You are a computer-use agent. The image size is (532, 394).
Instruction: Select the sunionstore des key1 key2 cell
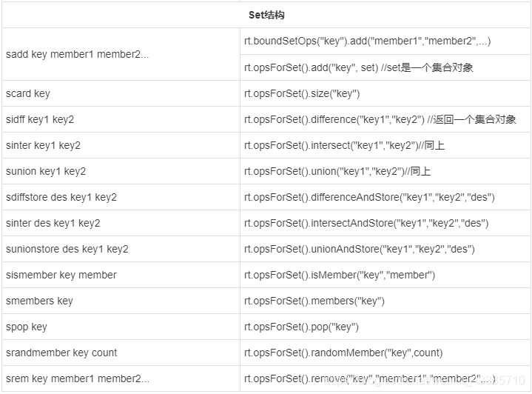tap(67, 250)
